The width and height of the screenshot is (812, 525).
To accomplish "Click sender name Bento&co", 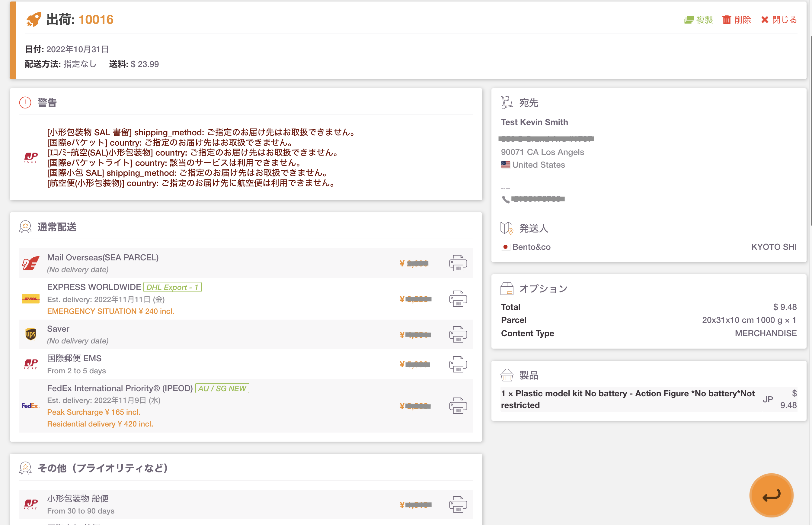I will 531,247.
